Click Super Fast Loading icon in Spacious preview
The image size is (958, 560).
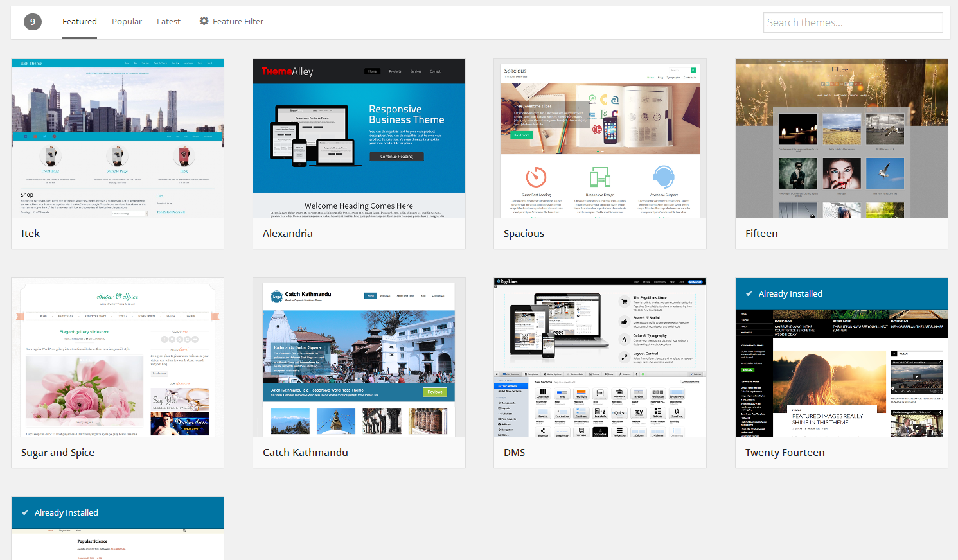536,177
